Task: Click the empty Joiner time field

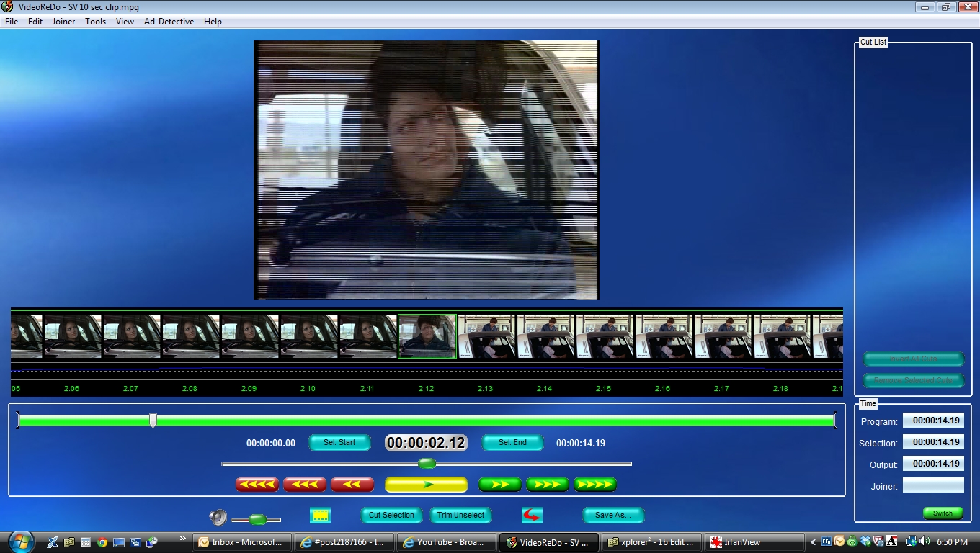Action: [x=933, y=485]
